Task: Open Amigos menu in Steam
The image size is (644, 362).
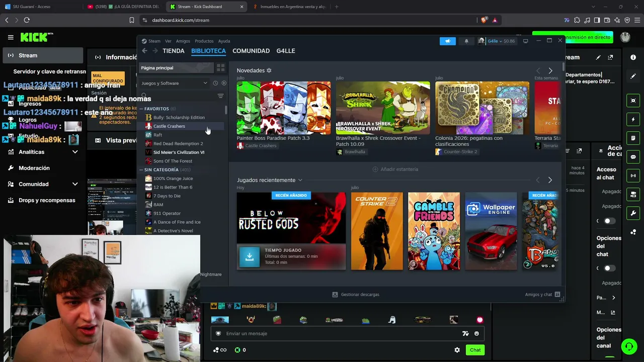Action: coord(183,41)
